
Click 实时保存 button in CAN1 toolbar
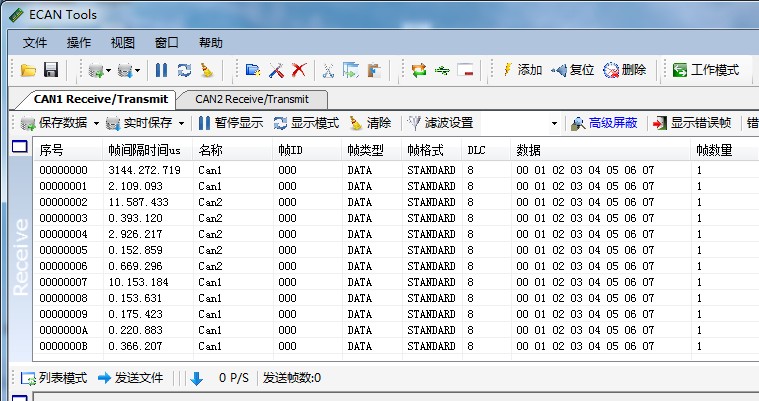[x=139, y=123]
